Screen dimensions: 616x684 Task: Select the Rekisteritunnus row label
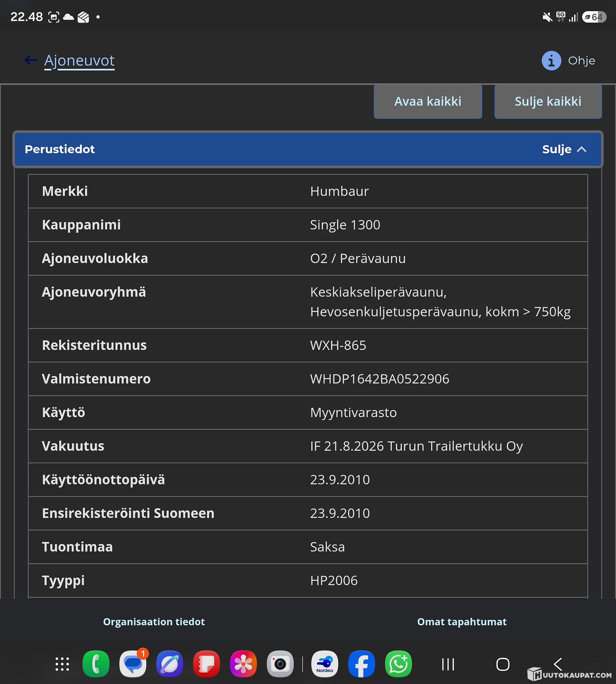pos(94,345)
